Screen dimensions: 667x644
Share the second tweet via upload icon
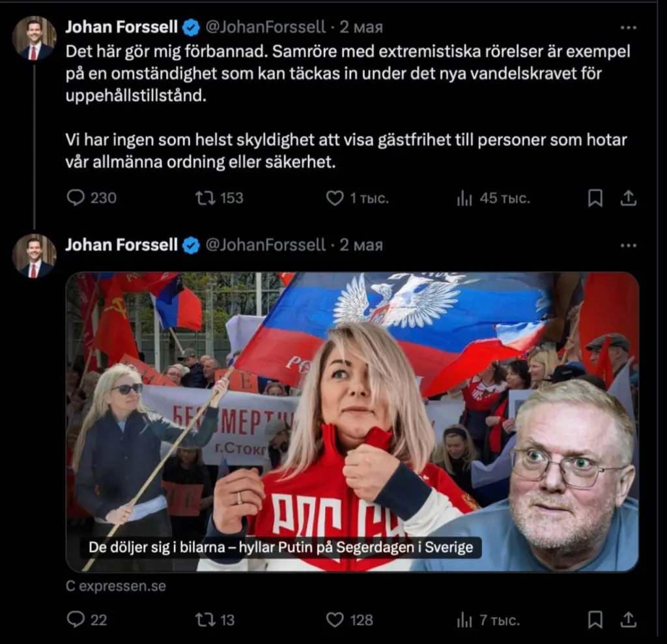pos(629,620)
